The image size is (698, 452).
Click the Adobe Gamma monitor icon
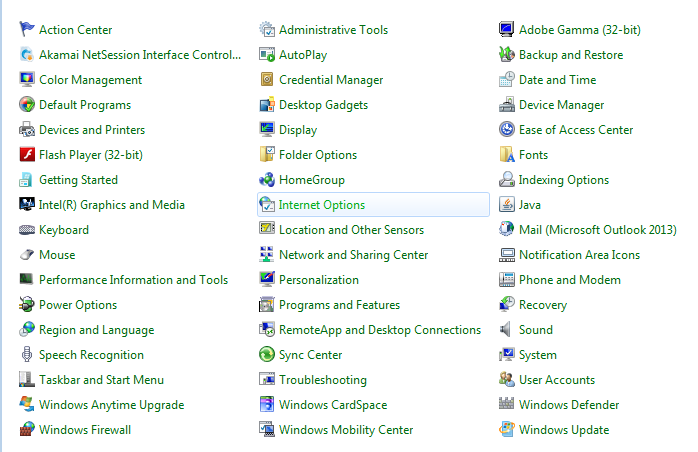[507, 29]
